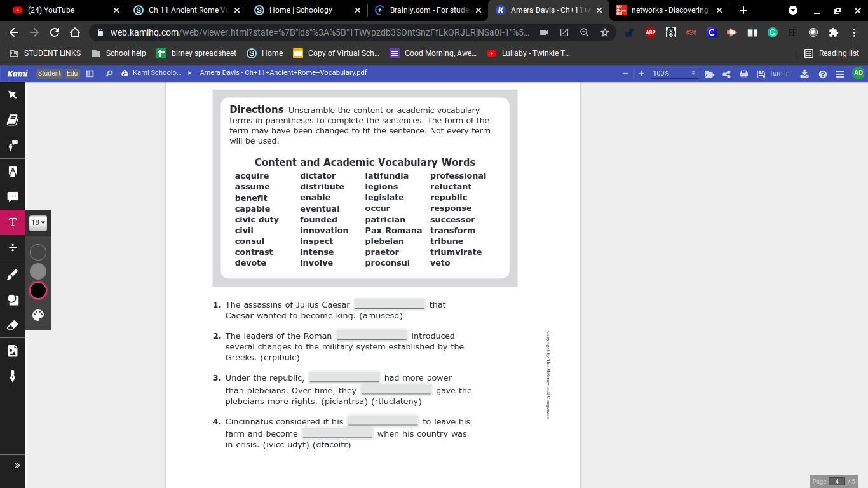Viewport: 868px width, 488px height.
Task: Open the AdBlock Plus extension
Action: [x=651, y=32]
